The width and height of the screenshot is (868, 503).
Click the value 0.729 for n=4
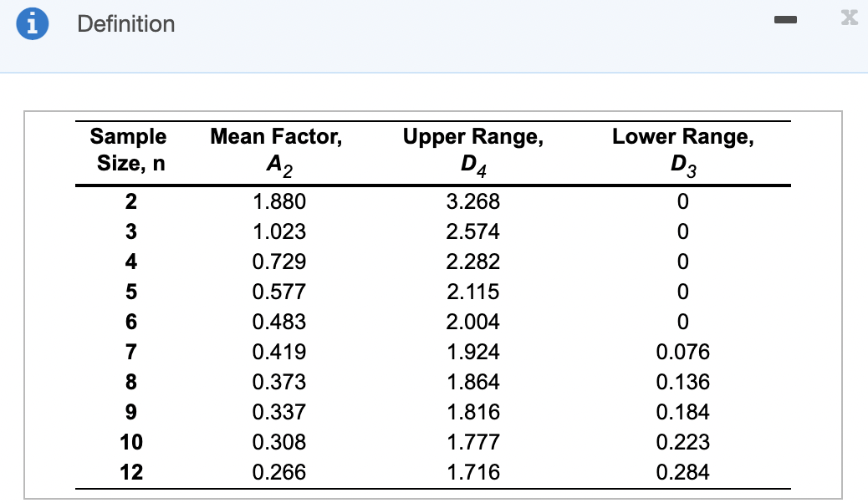coord(279,262)
